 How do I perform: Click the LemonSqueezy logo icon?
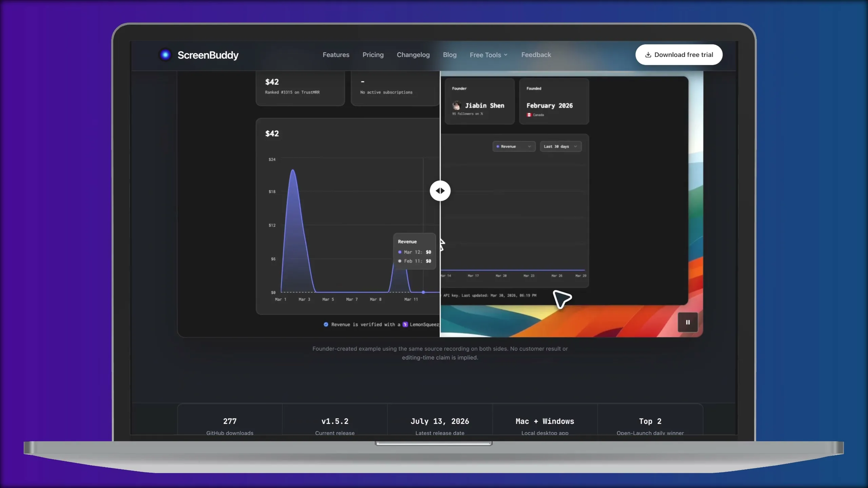pos(405,325)
